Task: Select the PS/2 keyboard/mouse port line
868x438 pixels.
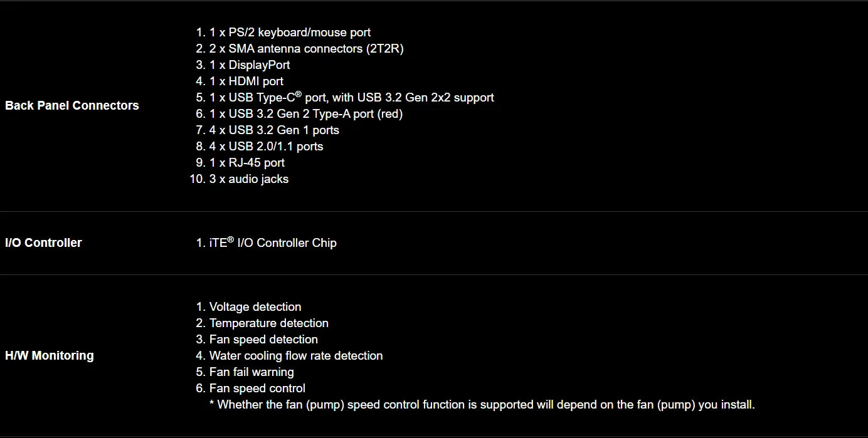Action: pos(290,33)
